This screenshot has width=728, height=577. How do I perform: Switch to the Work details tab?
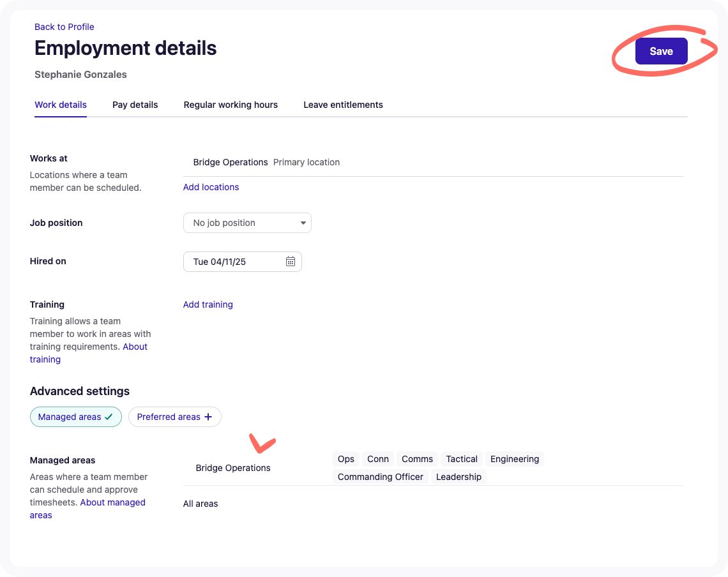click(61, 105)
